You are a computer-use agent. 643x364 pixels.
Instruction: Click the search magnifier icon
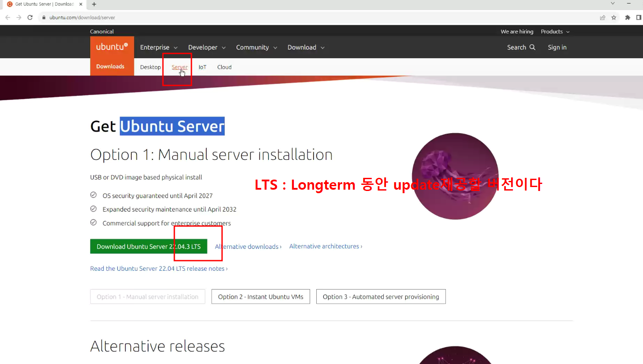[533, 47]
